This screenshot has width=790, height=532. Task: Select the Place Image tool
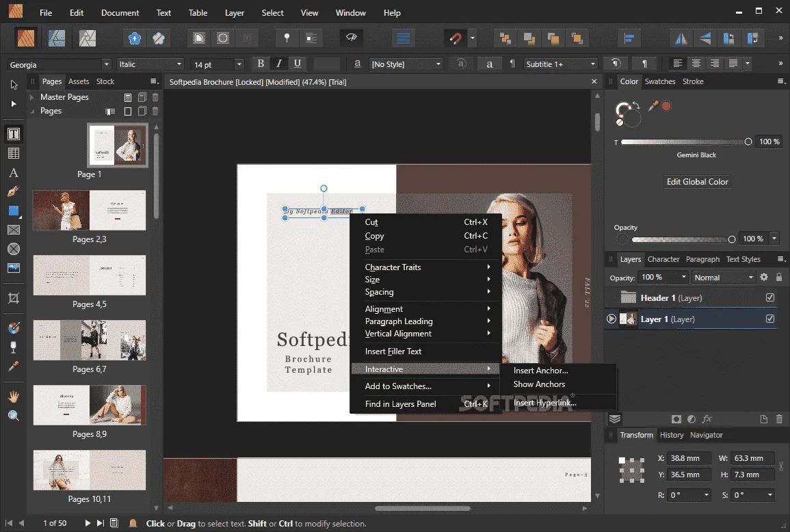point(14,268)
